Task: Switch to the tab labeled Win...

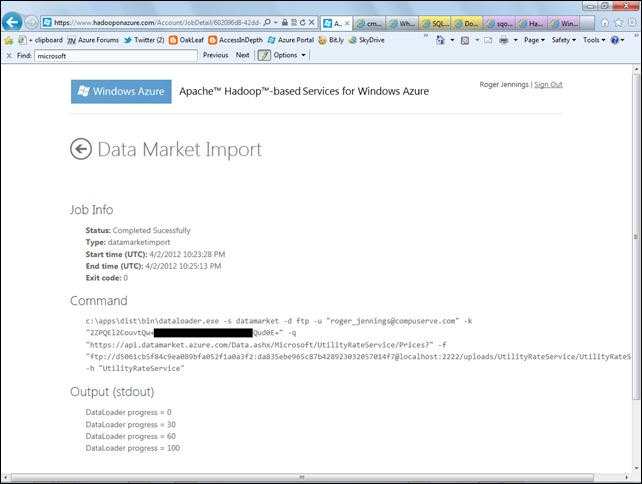Action: (x=564, y=23)
